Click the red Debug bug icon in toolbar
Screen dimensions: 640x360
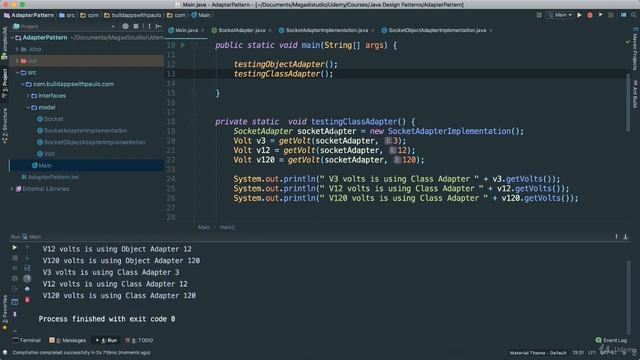pyautogui.click(x=590, y=15)
